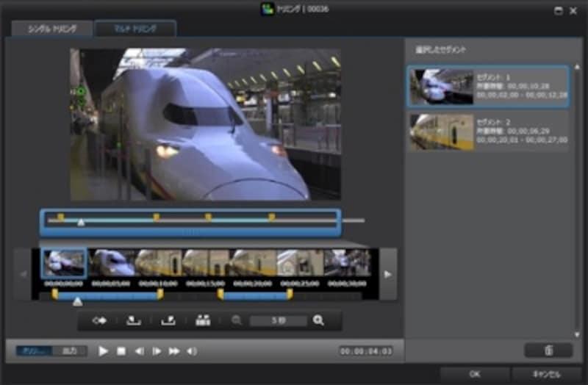The image size is (588, 385).
Task: Click first segment end marker under filmstrip
Action: [x=160, y=295]
